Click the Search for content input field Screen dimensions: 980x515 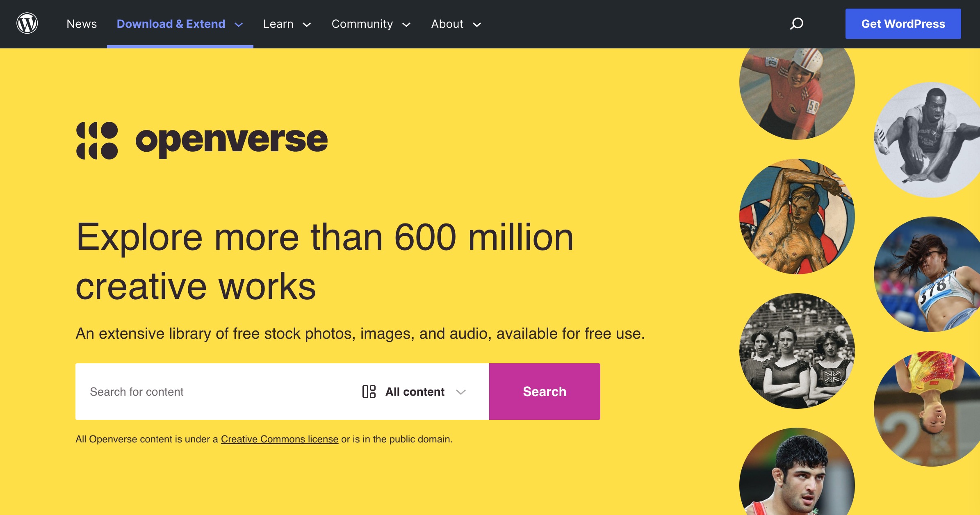pos(205,392)
